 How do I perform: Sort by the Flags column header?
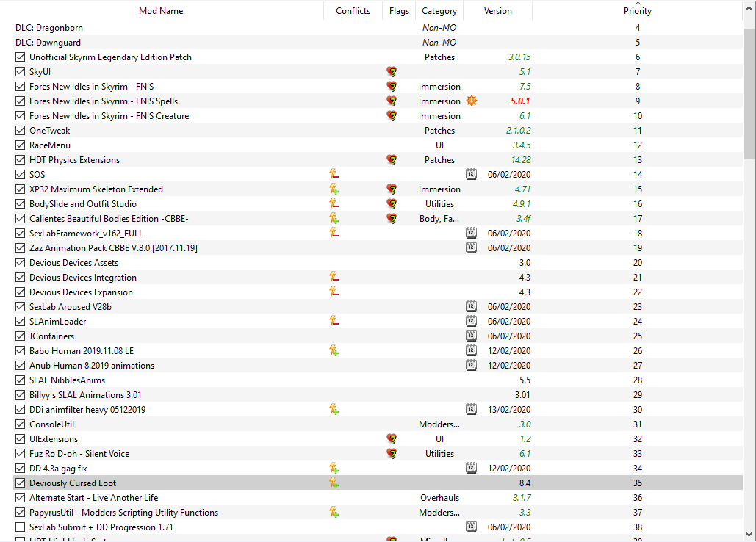(399, 10)
